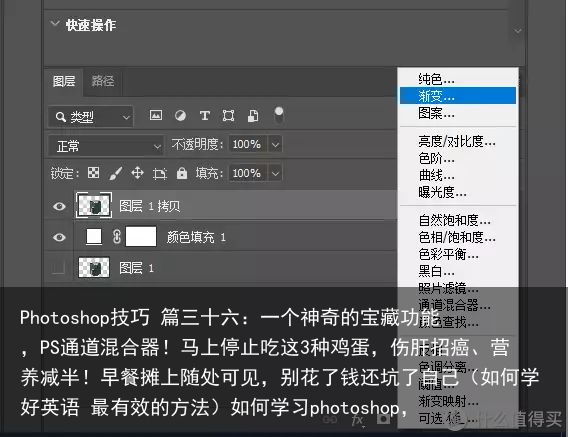
Task: Select the 颜色填充 1 layer name
Action: point(196,237)
